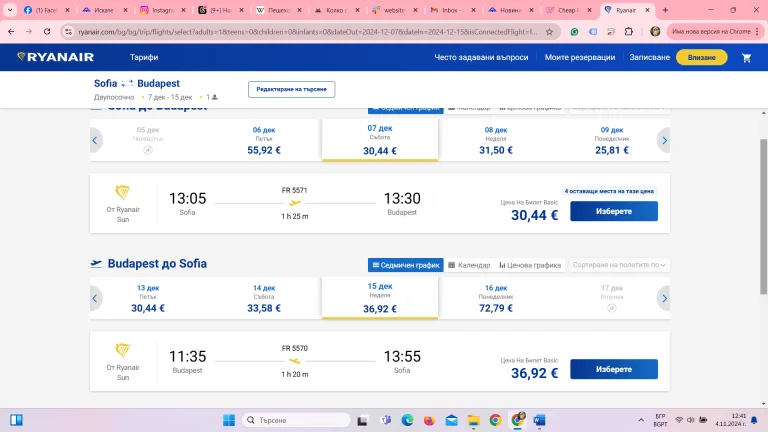Click the green extension icon in toolbar
This screenshot has height=432, width=768.
click(574, 32)
